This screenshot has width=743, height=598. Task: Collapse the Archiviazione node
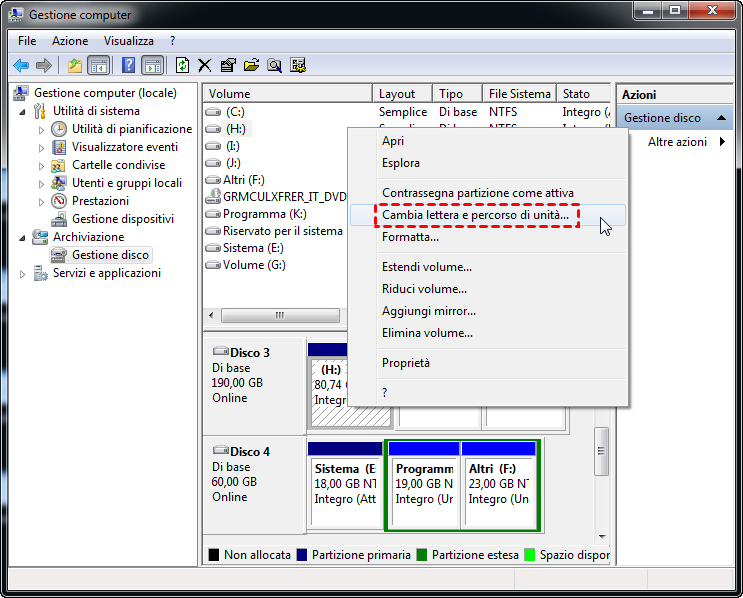point(22,238)
